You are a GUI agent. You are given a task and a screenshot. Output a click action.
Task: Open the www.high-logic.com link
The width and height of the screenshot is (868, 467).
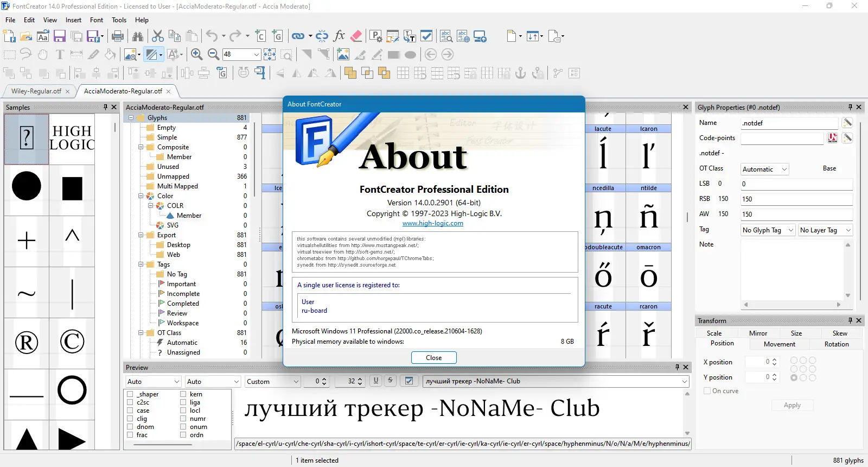(x=433, y=223)
